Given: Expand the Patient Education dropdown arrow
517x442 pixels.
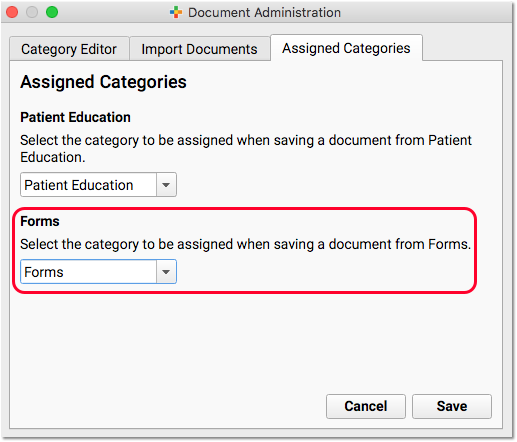Looking at the screenshot, I should tap(166, 185).
